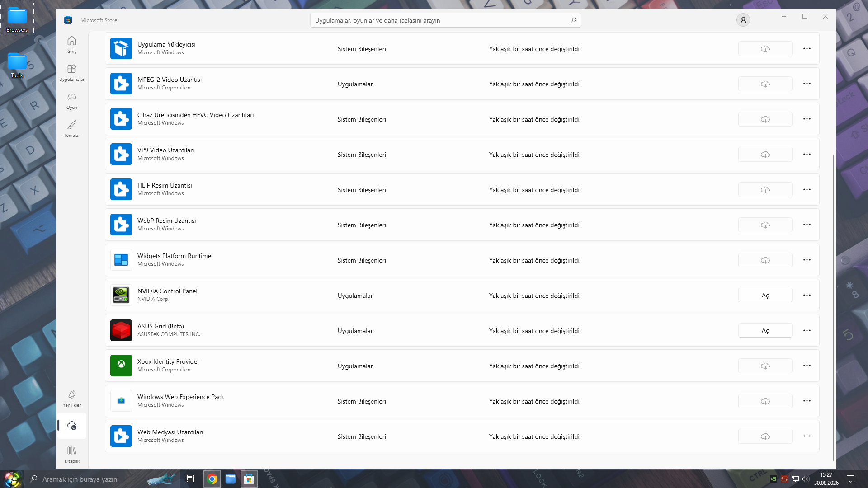
Task: Open more options for HEVC Video Uzantıları
Action: coord(807,119)
